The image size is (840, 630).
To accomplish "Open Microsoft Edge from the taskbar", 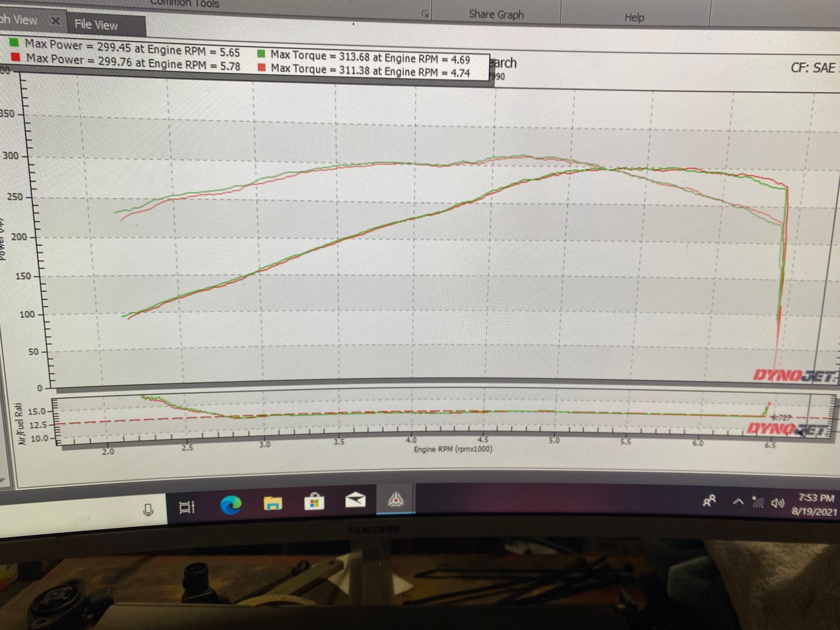I will [231, 504].
